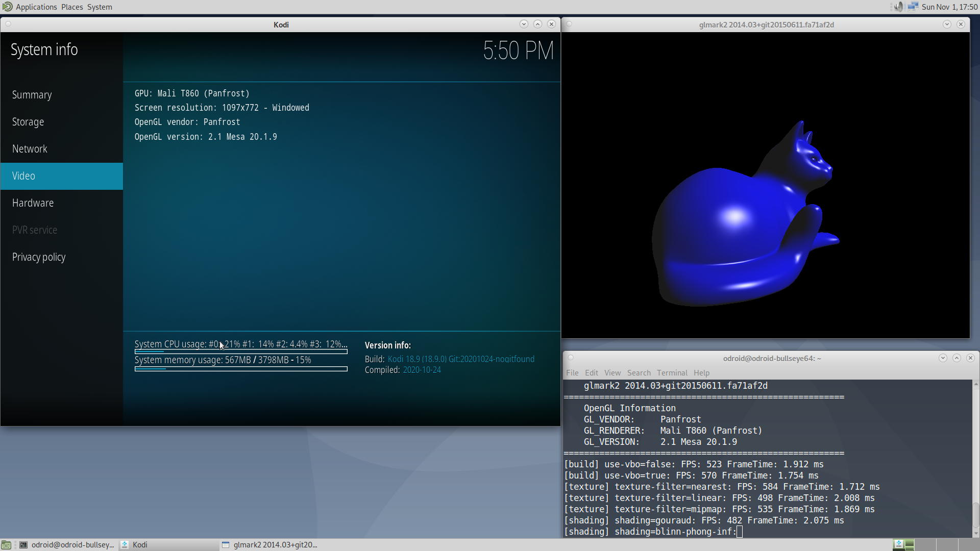This screenshot has height=551, width=980.
Task: Open the terminal Terminal menu
Action: (x=672, y=373)
